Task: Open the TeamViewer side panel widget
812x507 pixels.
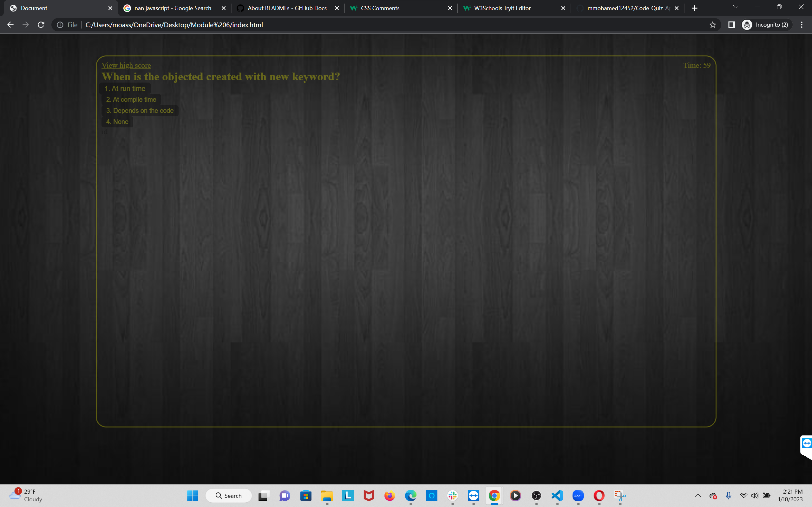Action: 806,444
